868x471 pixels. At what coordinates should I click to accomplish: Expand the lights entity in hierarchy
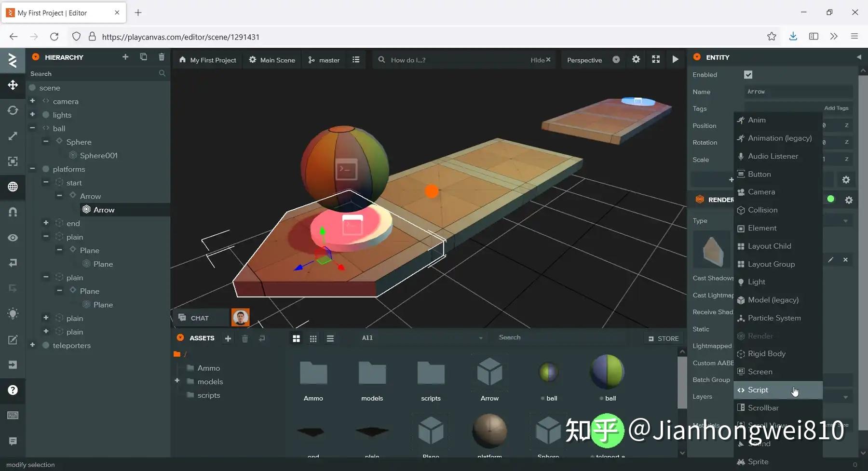pyautogui.click(x=32, y=115)
